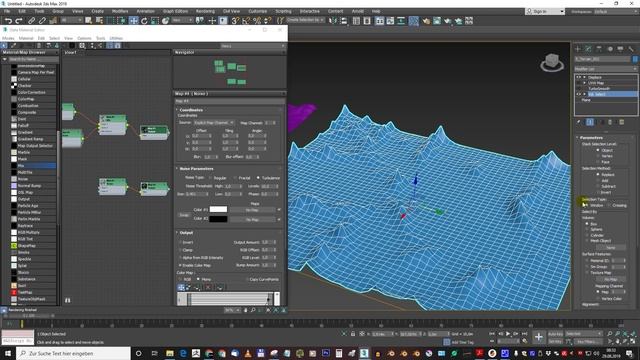Open the Material menu in Slate Editor
The height and width of the screenshot is (360, 640).
click(26, 38)
